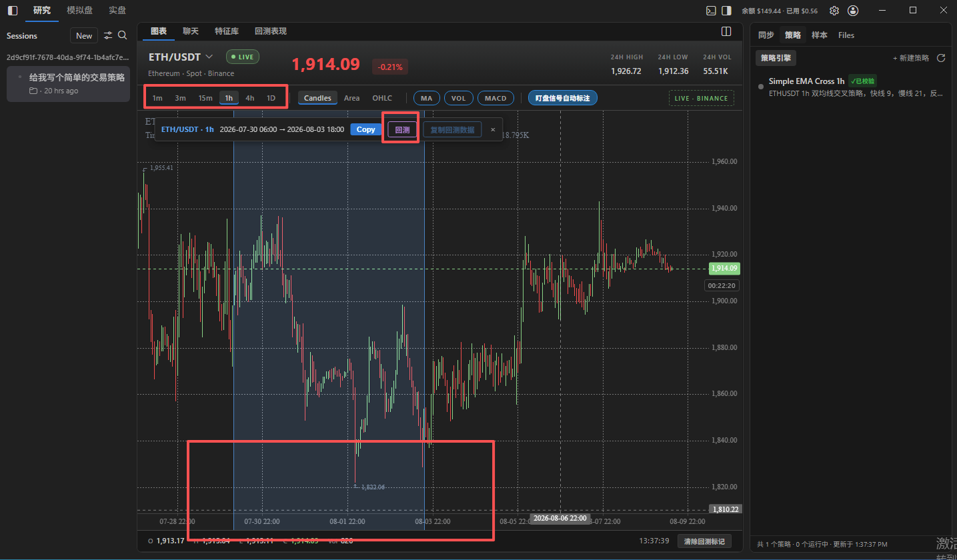The height and width of the screenshot is (560, 957).
Task: Click the 24H LOW value 1,912.36
Action: [672, 71]
